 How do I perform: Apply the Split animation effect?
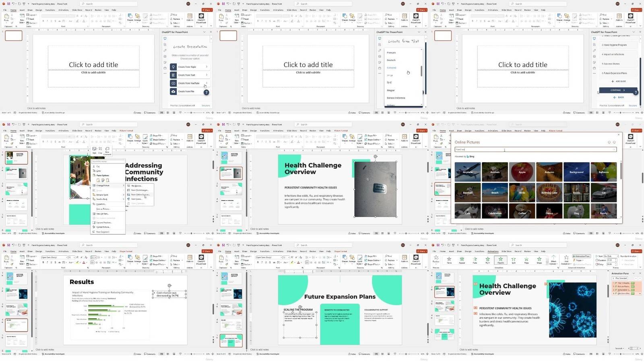point(513,260)
